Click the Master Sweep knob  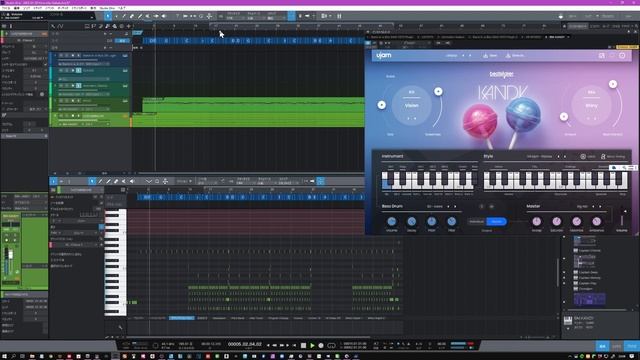coord(537,221)
